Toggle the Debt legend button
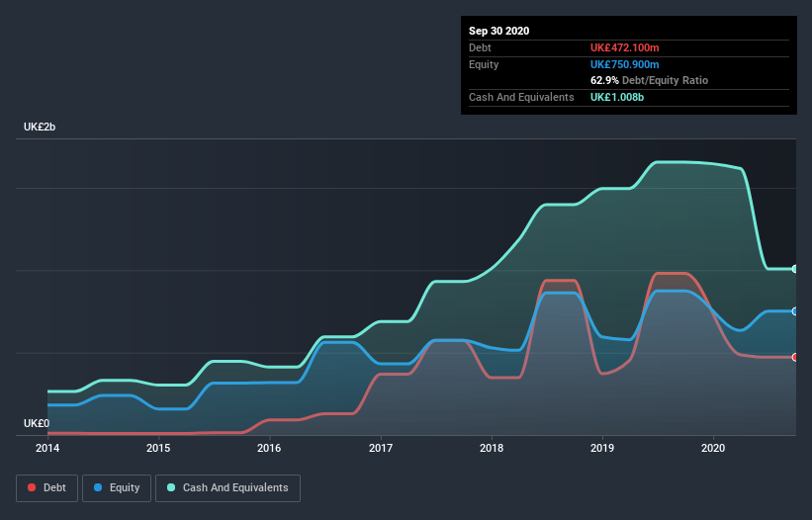Screen dimensions: 812x520 click(47, 488)
